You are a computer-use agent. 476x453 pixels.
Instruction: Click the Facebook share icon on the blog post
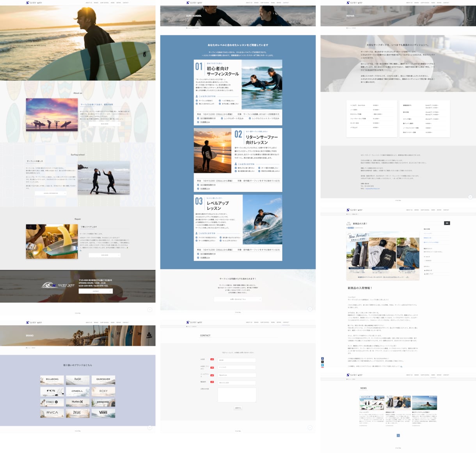(322, 358)
